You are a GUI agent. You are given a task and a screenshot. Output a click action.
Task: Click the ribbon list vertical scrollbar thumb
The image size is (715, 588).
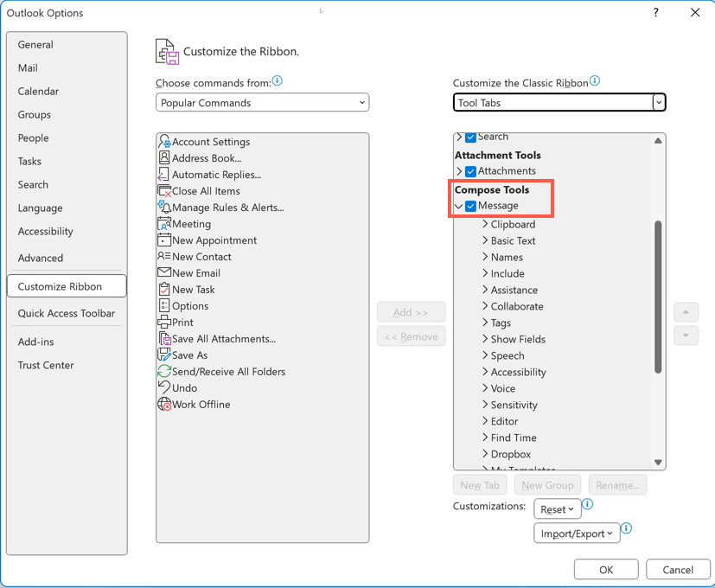(x=658, y=297)
